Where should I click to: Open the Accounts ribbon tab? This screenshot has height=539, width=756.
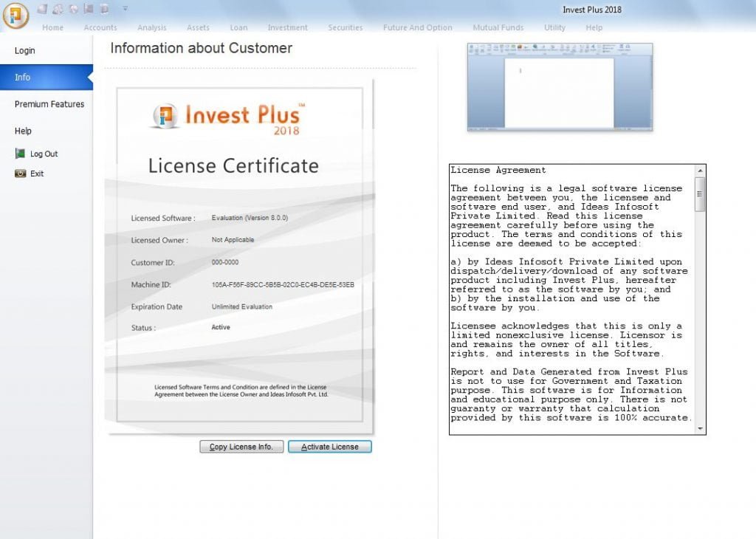pos(100,27)
